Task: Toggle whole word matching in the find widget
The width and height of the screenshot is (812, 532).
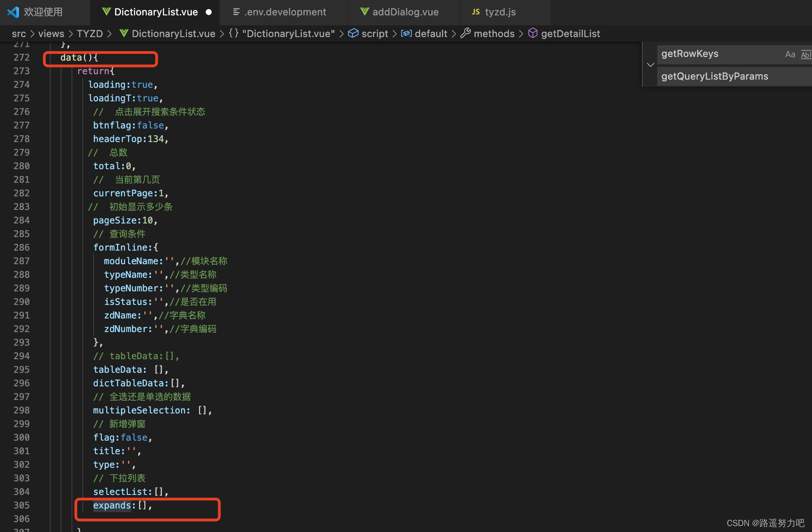Action: (x=806, y=54)
